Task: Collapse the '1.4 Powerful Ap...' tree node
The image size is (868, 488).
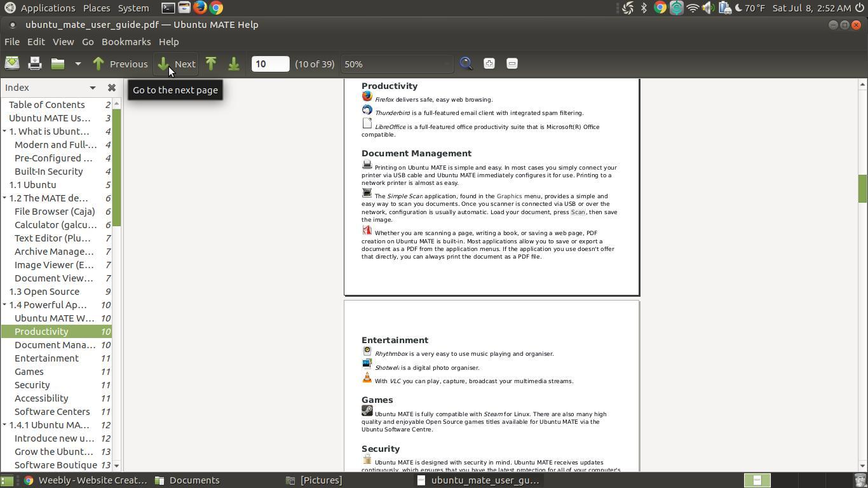Action: coord(4,305)
